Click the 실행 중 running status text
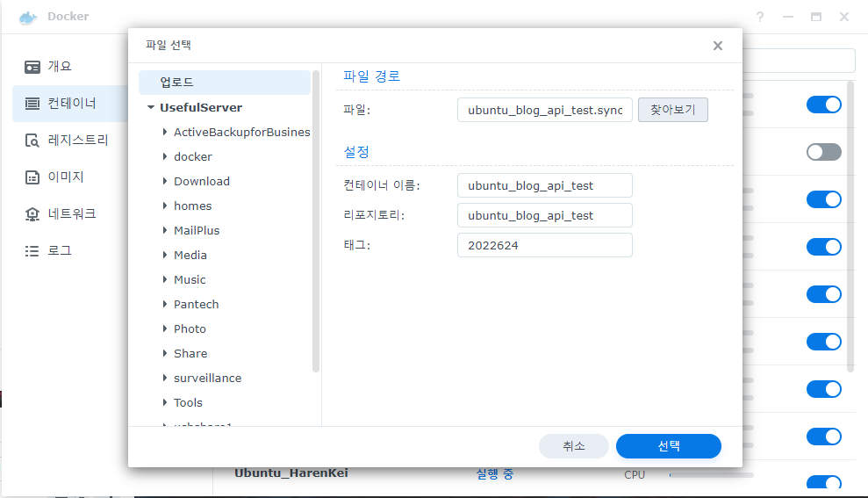 (x=495, y=474)
